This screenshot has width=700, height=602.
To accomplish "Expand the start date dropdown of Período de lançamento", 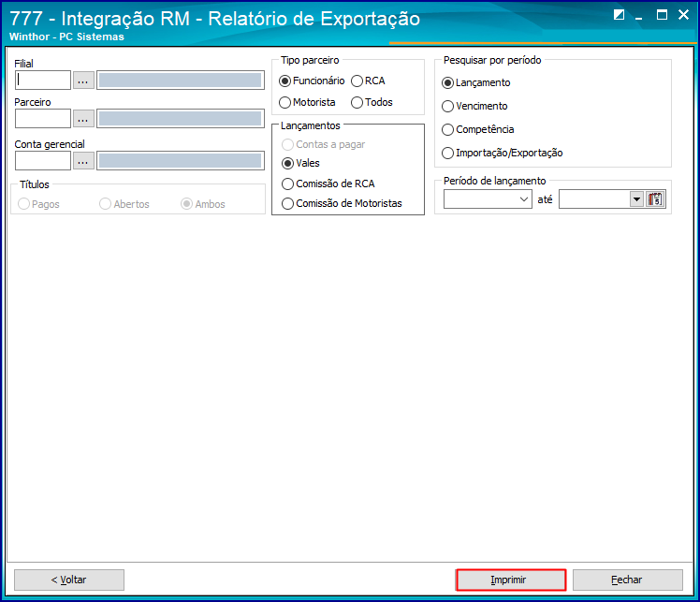I will click(524, 199).
